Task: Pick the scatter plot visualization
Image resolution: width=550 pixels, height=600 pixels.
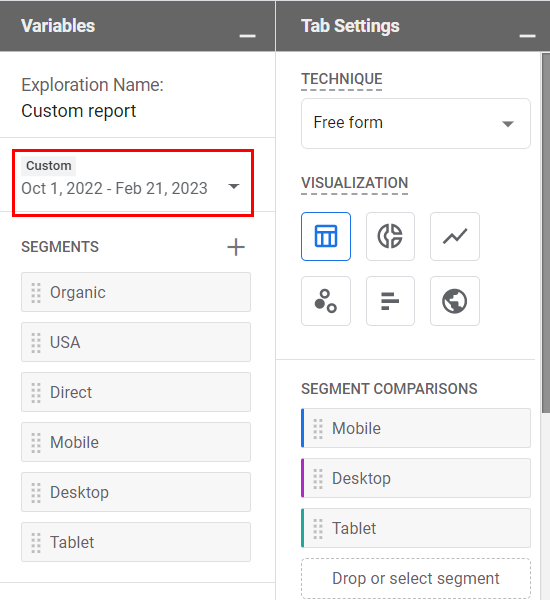Action: 326,301
